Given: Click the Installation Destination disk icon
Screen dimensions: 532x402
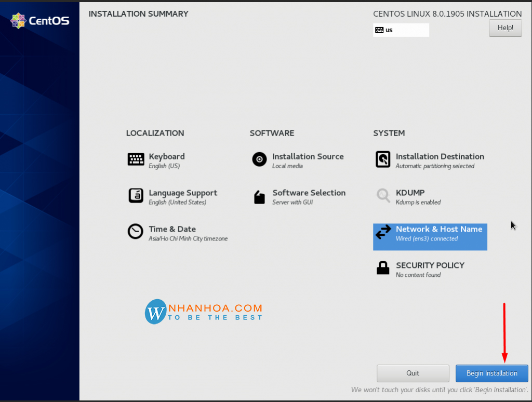Looking at the screenshot, I should point(383,159).
